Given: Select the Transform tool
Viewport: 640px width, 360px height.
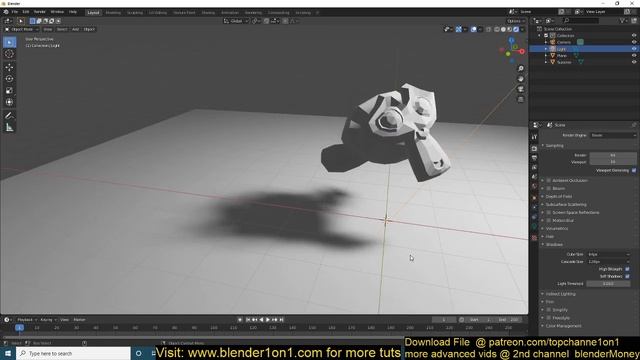Looking at the screenshot, I should [x=9, y=102].
